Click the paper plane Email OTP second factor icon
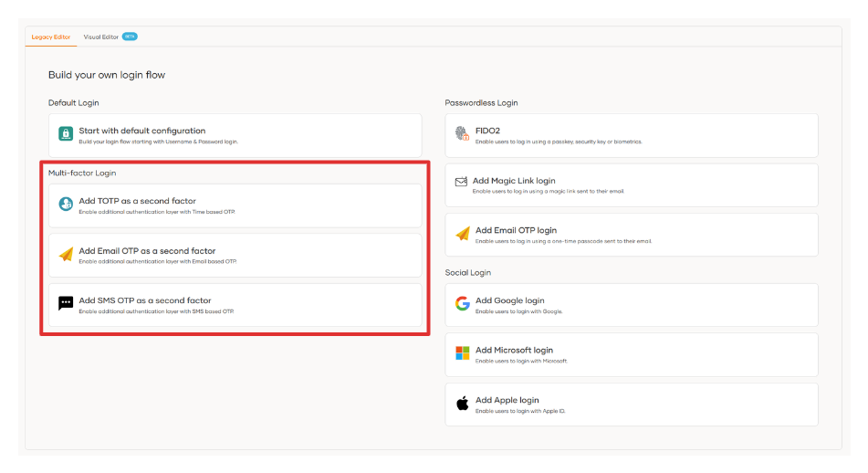The width and height of the screenshot is (868, 473). click(x=67, y=254)
